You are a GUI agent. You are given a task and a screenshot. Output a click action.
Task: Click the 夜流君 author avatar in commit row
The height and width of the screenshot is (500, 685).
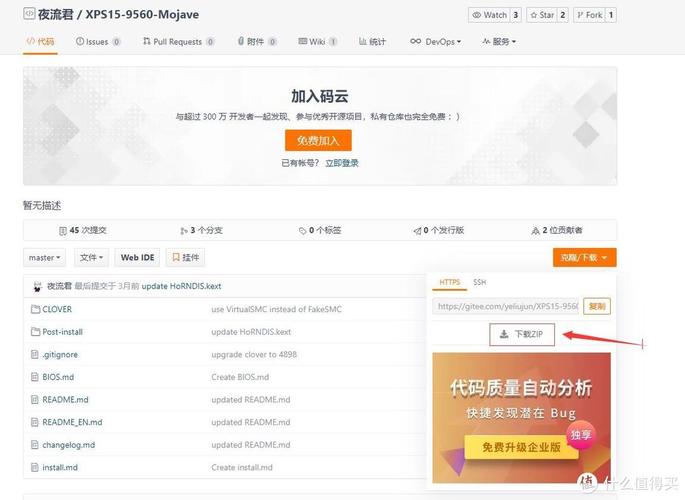(38, 286)
